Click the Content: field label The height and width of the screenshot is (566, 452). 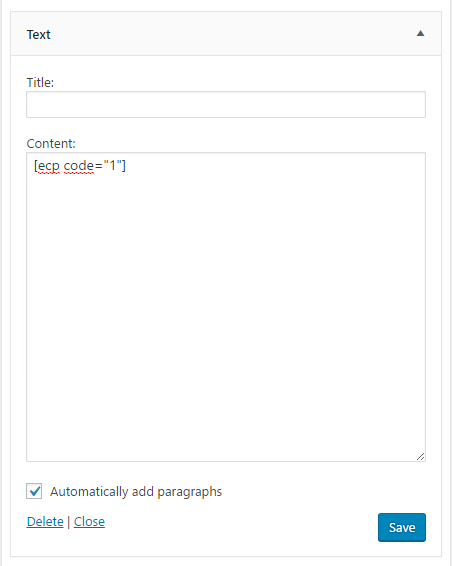[51, 144]
